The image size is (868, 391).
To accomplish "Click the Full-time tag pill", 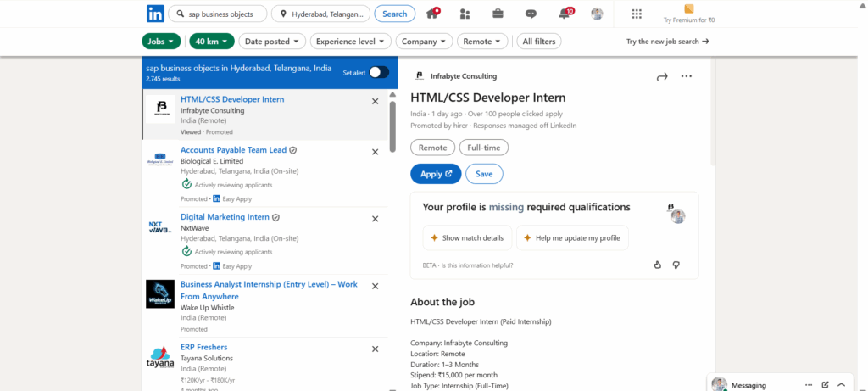I will (x=484, y=148).
